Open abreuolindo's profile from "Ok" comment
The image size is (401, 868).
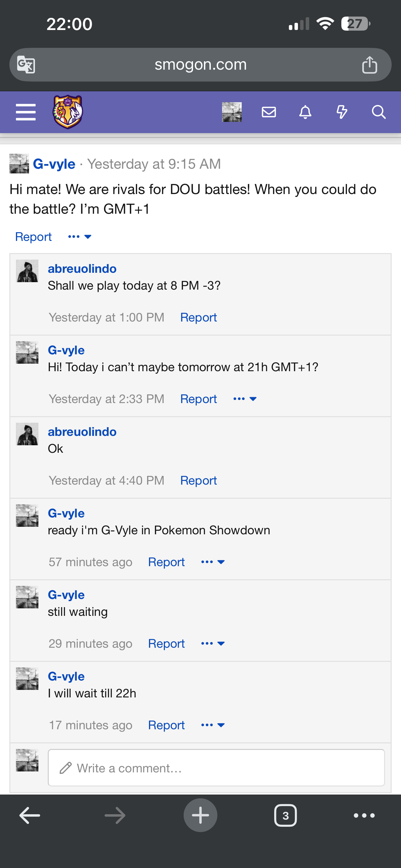82,432
